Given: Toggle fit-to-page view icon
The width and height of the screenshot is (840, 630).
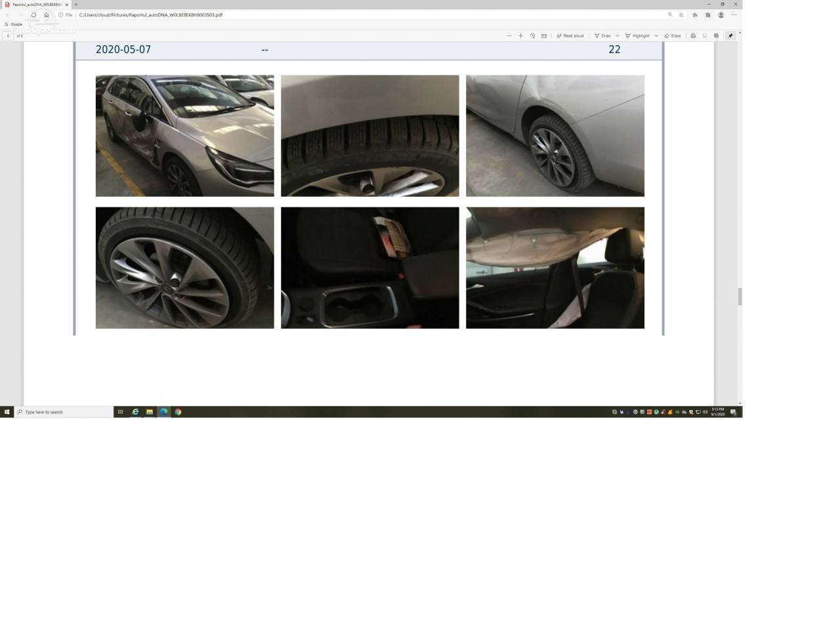Looking at the screenshot, I should point(544,35).
